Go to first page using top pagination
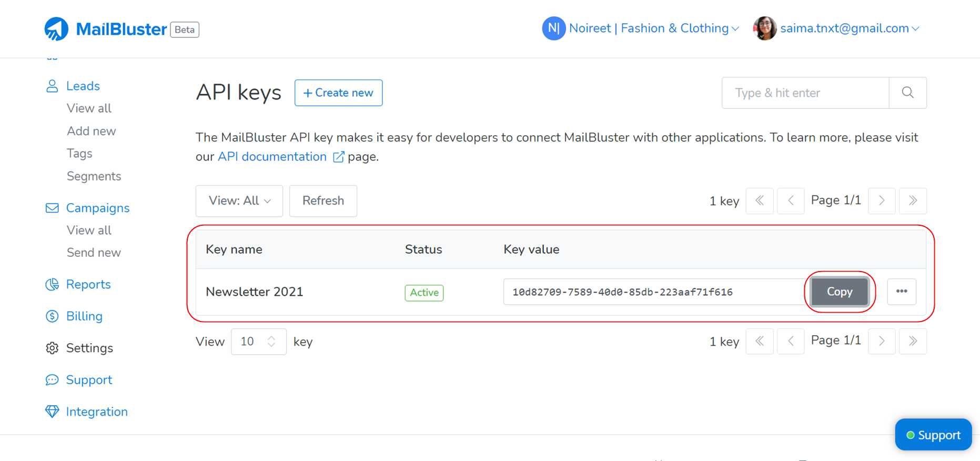The image size is (980, 461). [760, 201]
